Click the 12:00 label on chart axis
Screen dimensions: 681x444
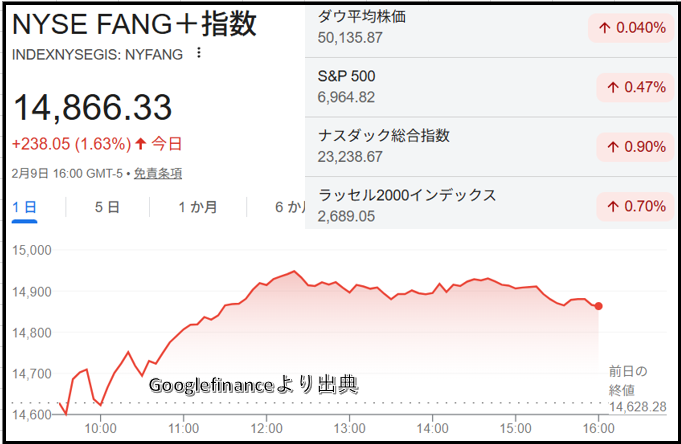point(266,427)
